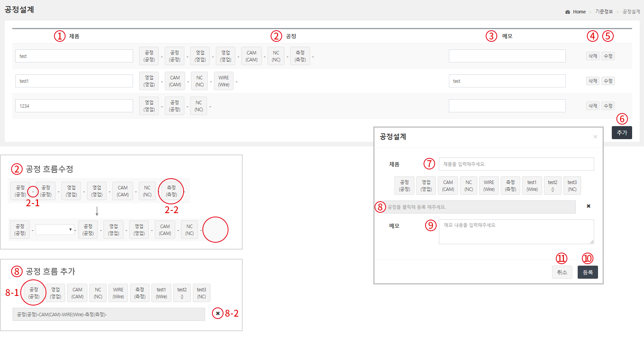This screenshot has width=644, height=345.
Task: Focus the 제품 input field in the dialog
Action: (516, 164)
